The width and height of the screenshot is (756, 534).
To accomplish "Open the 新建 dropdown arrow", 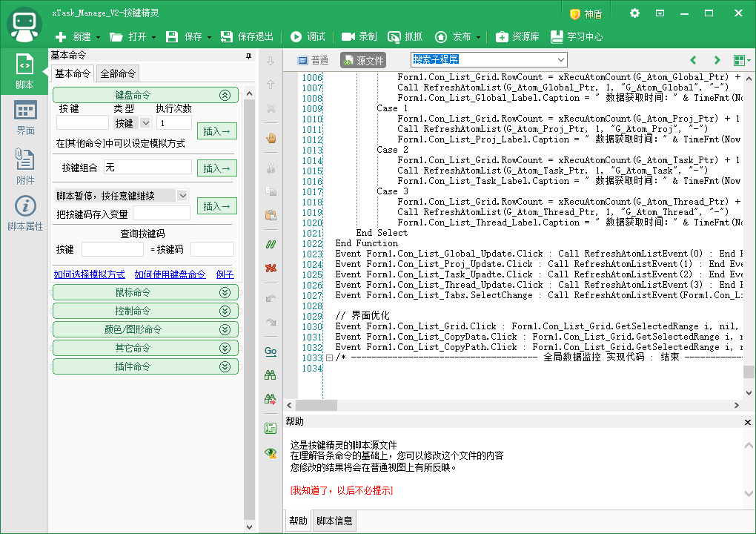I will point(98,37).
